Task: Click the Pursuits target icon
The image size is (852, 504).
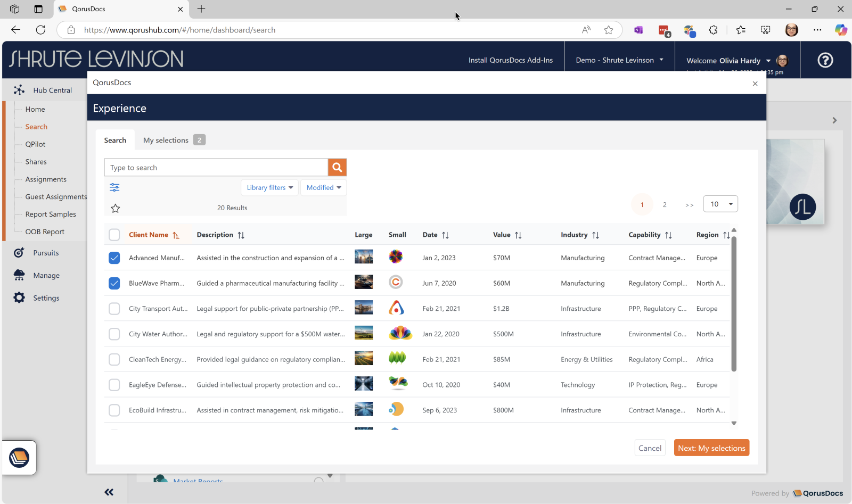Action: (19, 253)
